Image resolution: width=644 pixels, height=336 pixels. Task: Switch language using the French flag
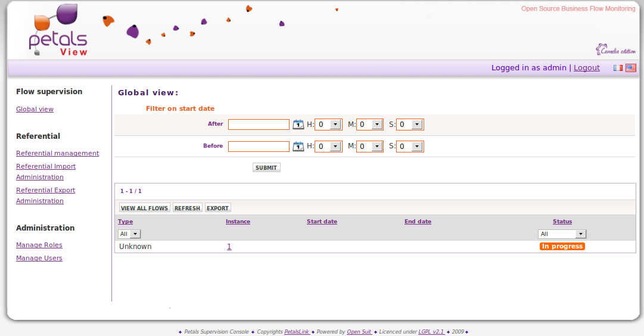[x=618, y=68]
